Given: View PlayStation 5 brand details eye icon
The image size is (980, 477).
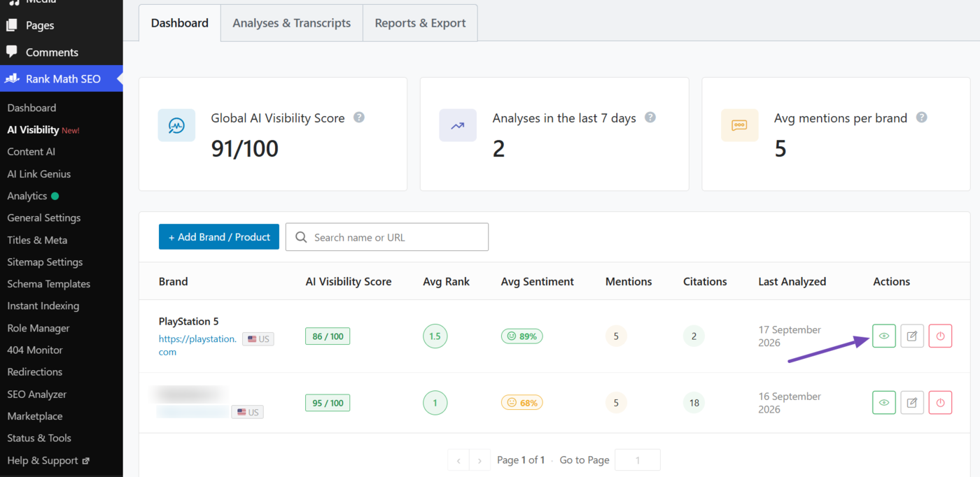Looking at the screenshot, I should 884,336.
